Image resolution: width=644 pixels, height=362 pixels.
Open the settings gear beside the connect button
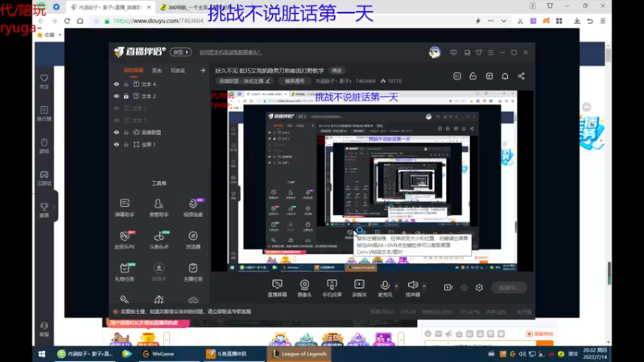[479, 288]
